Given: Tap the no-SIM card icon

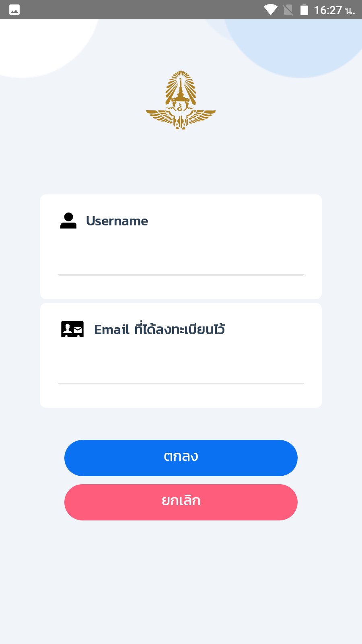Looking at the screenshot, I should pyautogui.click(x=288, y=10).
